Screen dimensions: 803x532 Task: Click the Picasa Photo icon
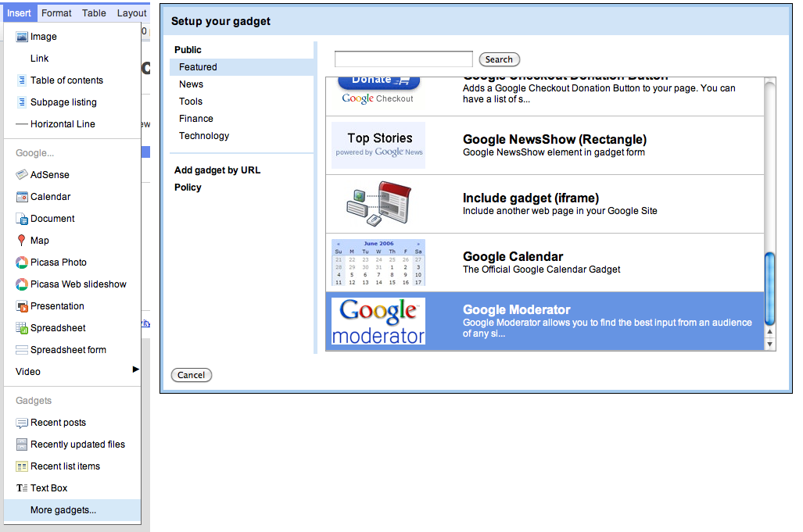point(22,262)
